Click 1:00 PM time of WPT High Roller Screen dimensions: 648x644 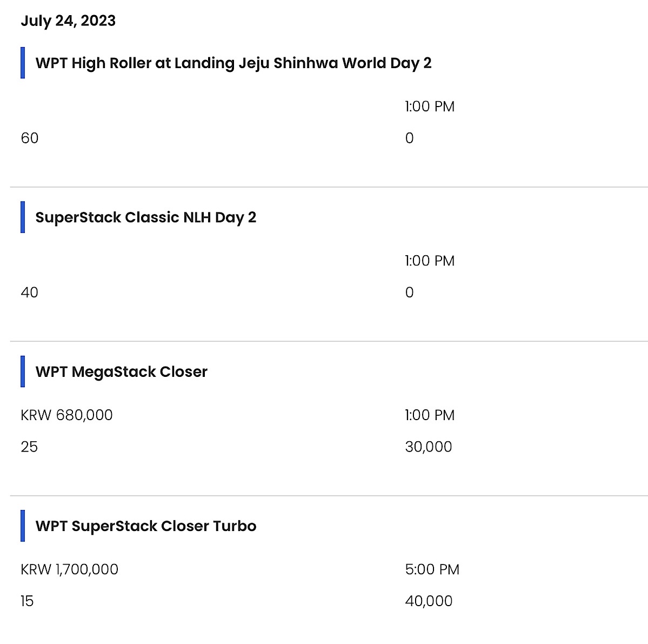[430, 106]
